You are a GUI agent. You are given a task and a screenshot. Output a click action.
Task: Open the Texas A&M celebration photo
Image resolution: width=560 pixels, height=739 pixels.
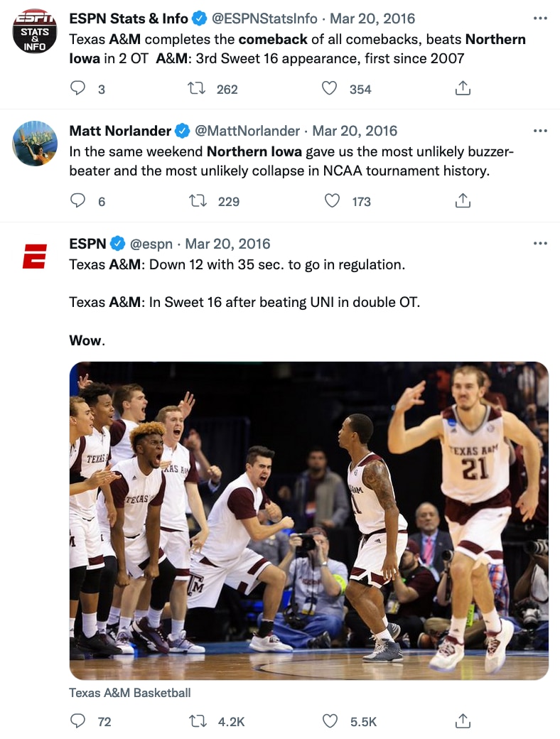tap(308, 520)
